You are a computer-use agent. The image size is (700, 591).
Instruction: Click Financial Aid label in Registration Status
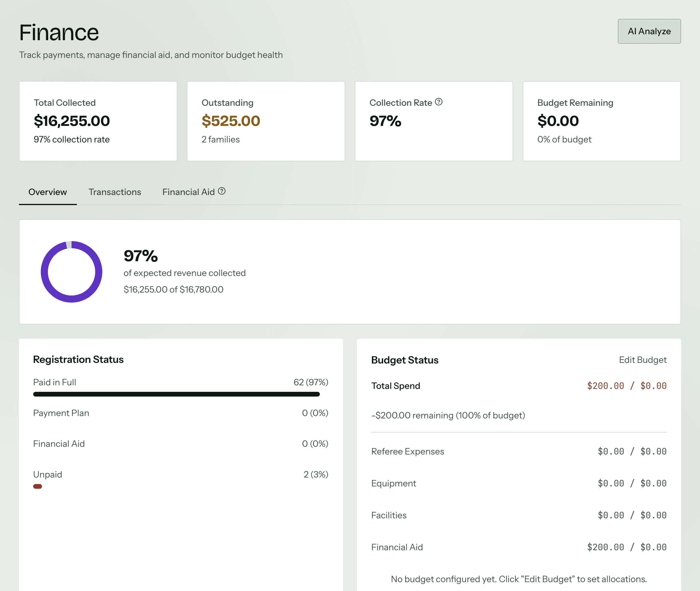coord(59,444)
